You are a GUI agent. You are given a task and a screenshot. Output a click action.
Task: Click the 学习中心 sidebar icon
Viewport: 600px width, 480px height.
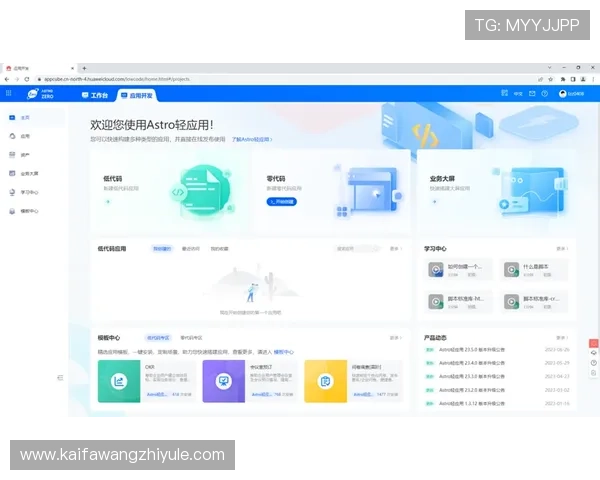[12, 192]
